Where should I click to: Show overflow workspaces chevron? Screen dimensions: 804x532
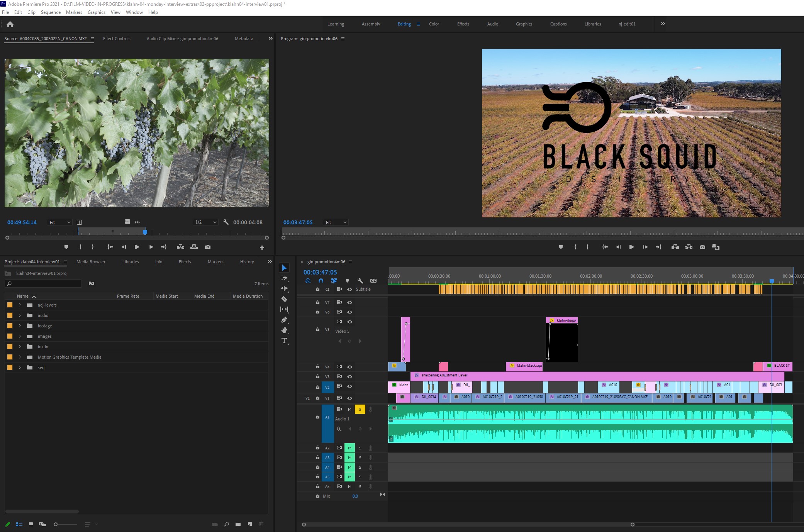click(x=663, y=24)
